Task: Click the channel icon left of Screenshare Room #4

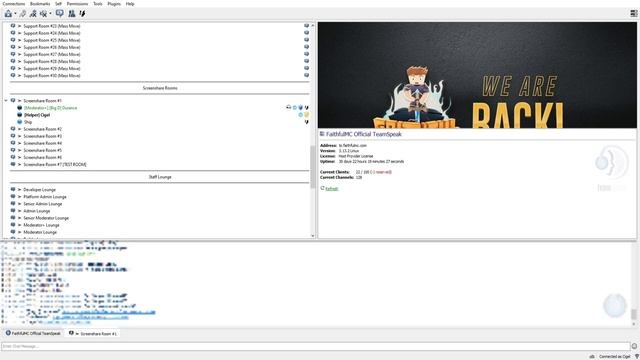Action: (x=13, y=143)
